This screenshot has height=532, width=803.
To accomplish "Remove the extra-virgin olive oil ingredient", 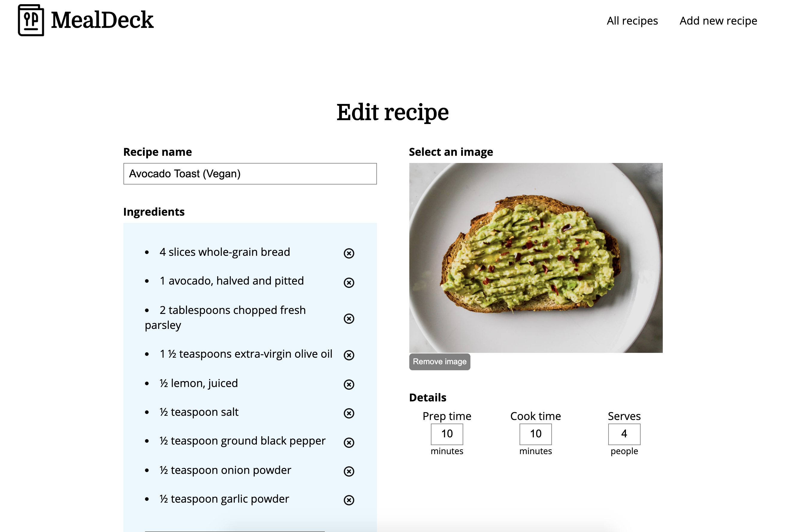I will (x=349, y=355).
